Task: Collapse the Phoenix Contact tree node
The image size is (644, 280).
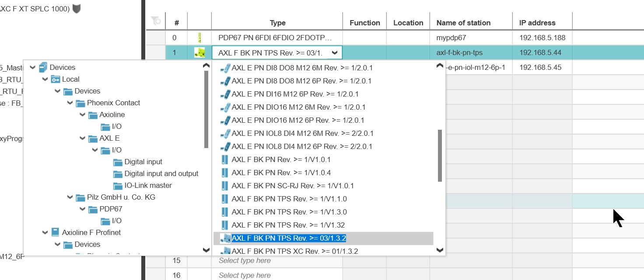Action: (x=70, y=103)
